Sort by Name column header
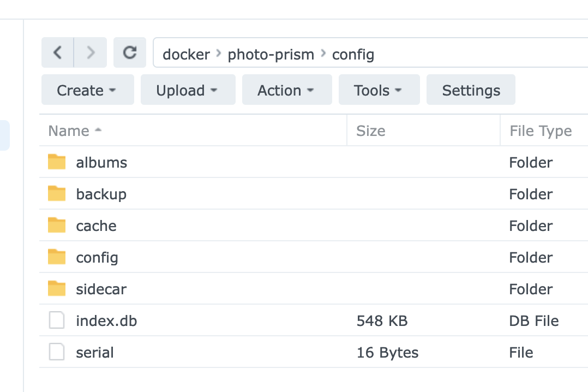The width and height of the screenshot is (588, 392). [x=193, y=130]
